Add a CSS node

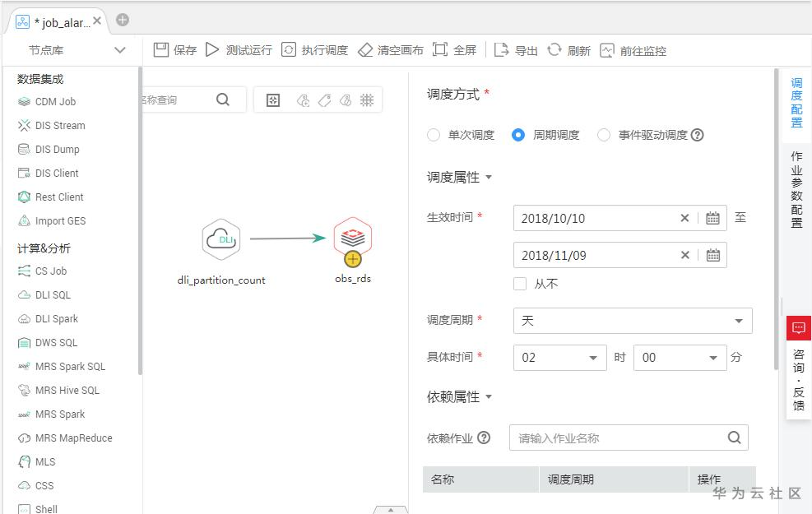point(35,485)
